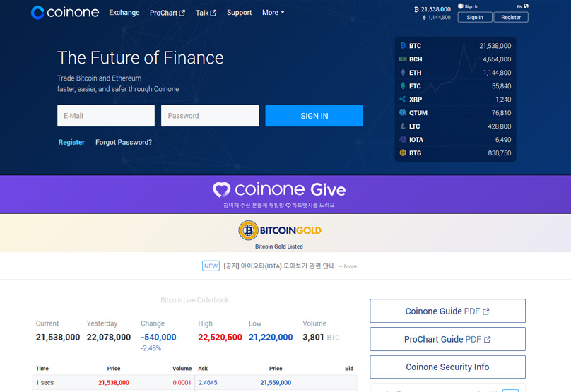Click the LTC coin icon in price list

[x=403, y=126]
